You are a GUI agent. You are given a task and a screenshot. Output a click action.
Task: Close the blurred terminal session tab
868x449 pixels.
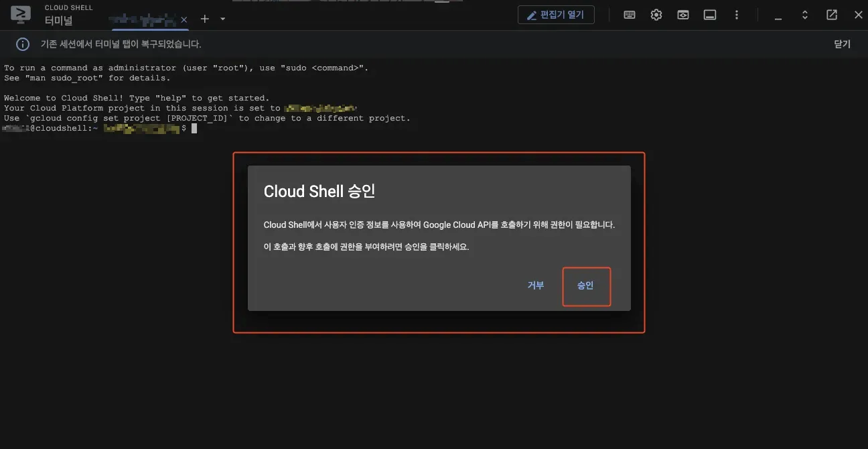(184, 19)
